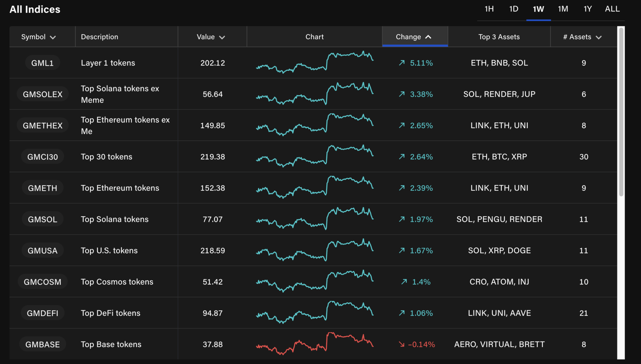Sort table by Value column
Viewport: 641px width, 364px height.
[x=211, y=37]
